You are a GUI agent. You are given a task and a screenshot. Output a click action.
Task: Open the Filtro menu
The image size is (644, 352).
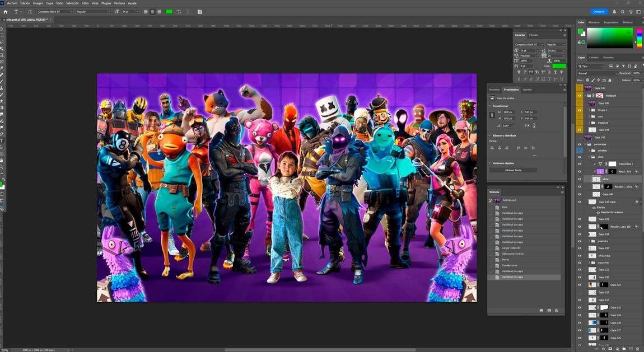[x=85, y=3]
